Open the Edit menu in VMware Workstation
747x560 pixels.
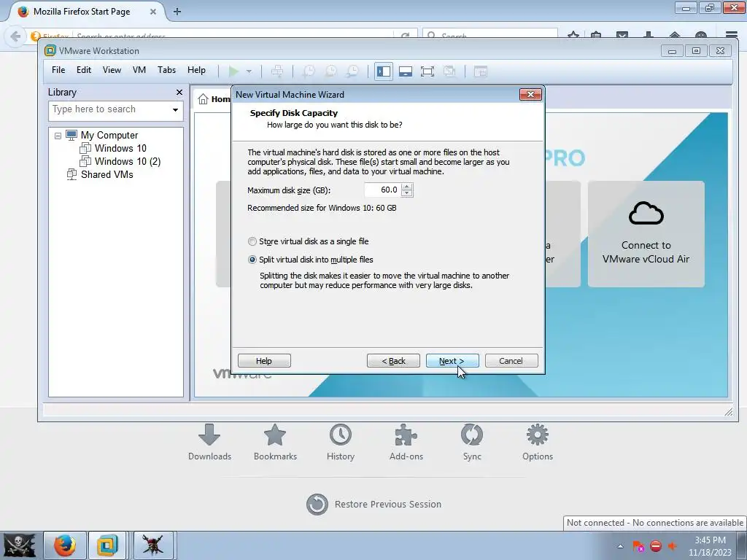[x=84, y=70]
